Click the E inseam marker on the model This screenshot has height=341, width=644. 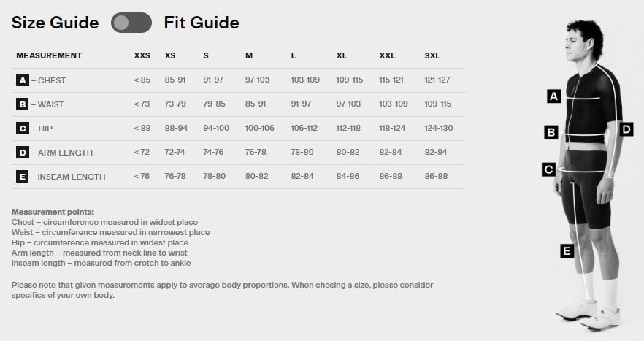click(x=566, y=251)
